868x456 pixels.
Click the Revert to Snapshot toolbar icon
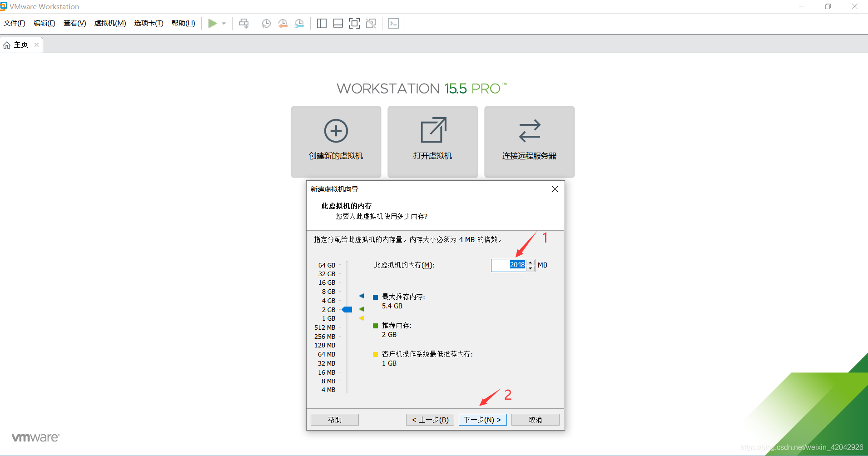283,24
